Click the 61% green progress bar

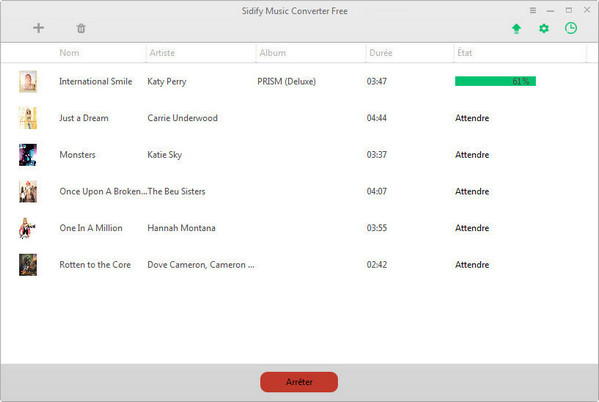click(x=495, y=81)
